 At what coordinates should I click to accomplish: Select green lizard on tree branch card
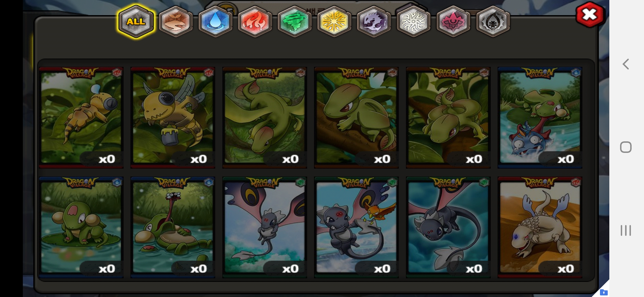click(x=356, y=117)
